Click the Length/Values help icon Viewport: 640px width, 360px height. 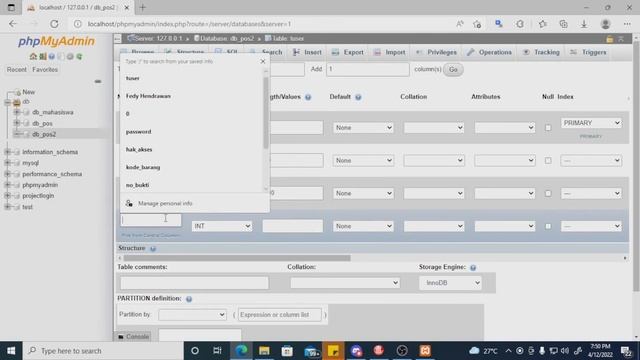[308, 97]
